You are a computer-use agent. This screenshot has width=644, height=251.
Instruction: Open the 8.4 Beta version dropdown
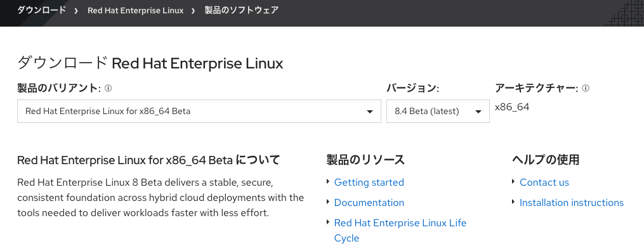pos(438,111)
